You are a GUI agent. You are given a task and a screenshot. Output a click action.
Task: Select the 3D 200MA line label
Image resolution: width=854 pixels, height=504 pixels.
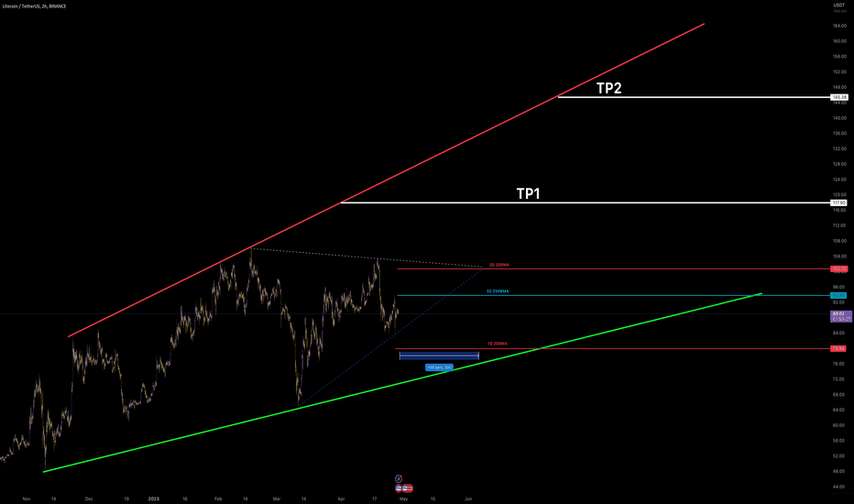click(x=498, y=265)
